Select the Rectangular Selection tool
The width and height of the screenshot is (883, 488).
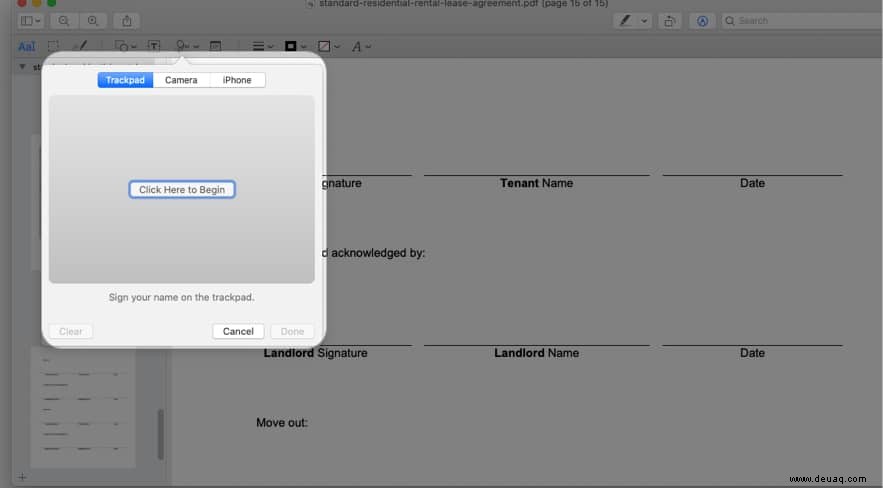coord(53,46)
